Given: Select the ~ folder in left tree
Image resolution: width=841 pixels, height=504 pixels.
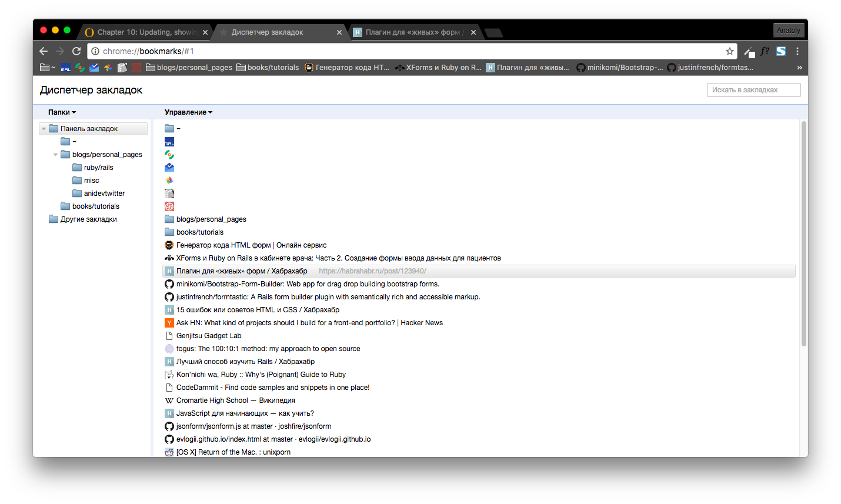Looking at the screenshot, I should [x=69, y=142].
